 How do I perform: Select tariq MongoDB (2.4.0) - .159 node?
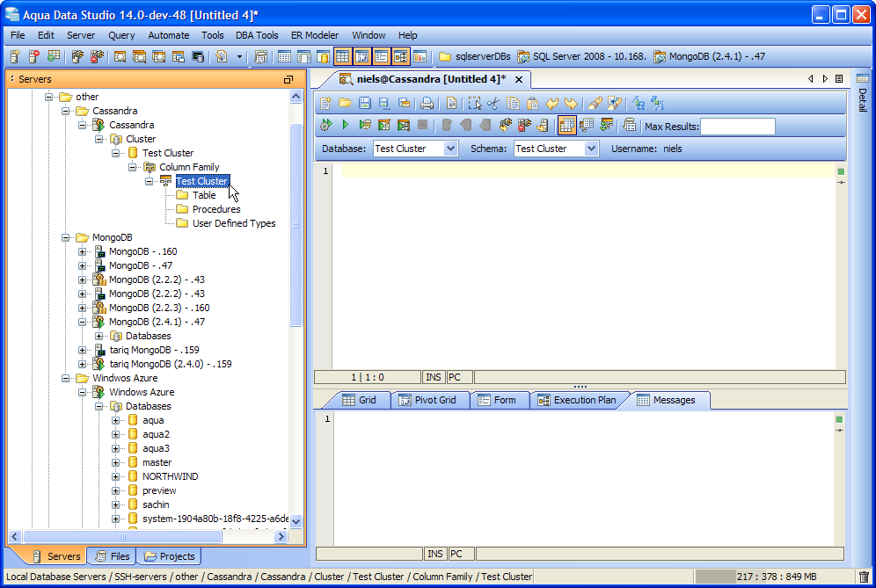tap(171, 364)
